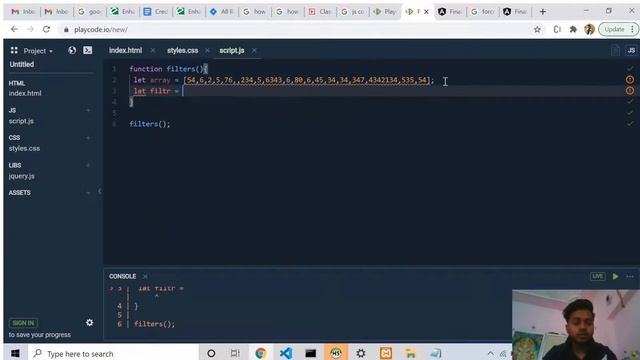The width and height of the screenshot is (640, 360).
Task: Switch to the first Gmail Inbox tab
Action: point(23,12)
